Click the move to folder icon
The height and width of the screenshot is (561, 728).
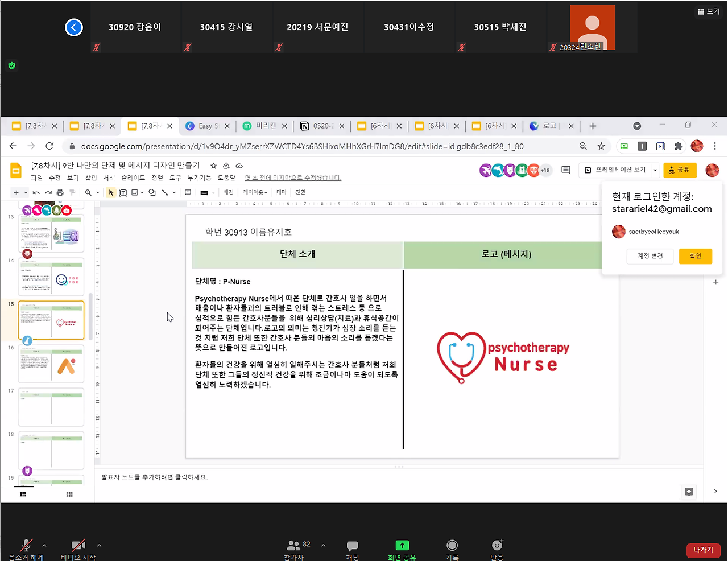coord(226,166)
